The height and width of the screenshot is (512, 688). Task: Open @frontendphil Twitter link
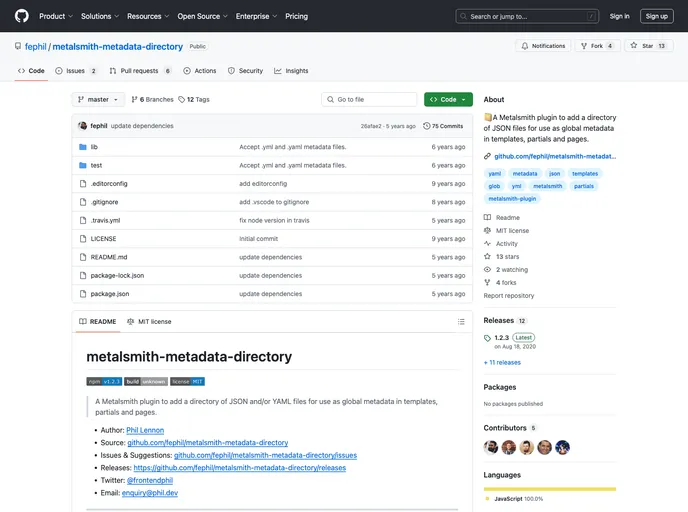click(150, 480)
